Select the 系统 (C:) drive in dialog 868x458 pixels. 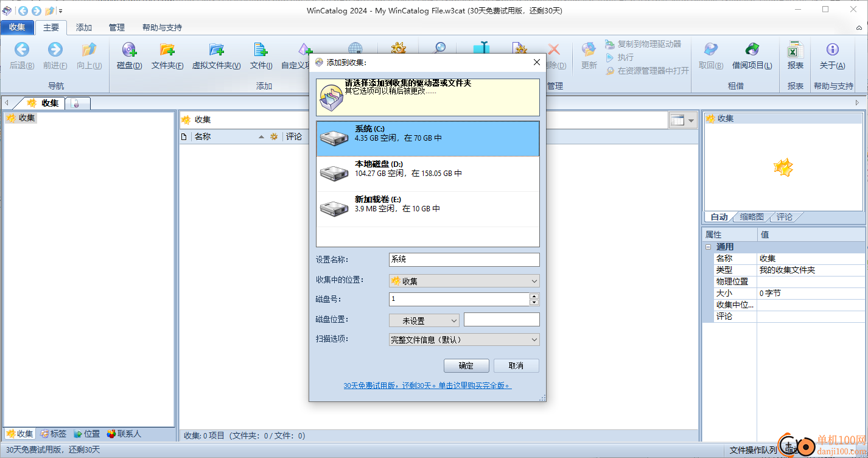click(x=428, y=138)
